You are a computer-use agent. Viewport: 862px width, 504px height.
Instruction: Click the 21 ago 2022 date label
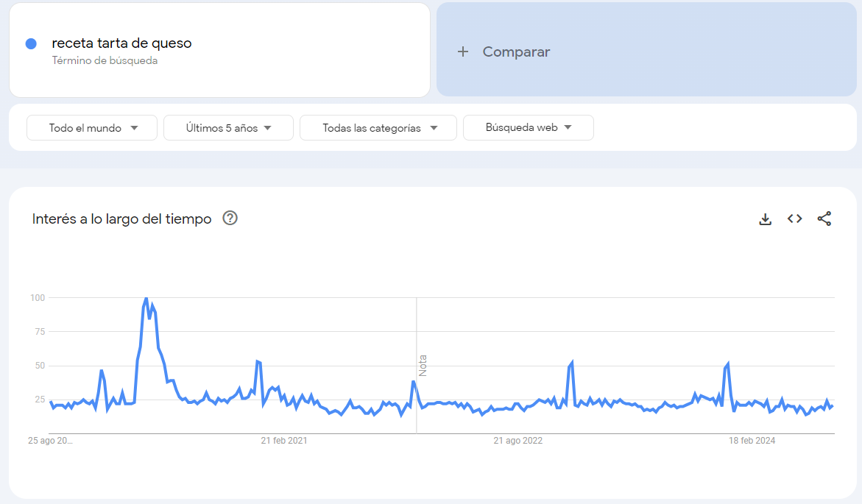point(517,440)
